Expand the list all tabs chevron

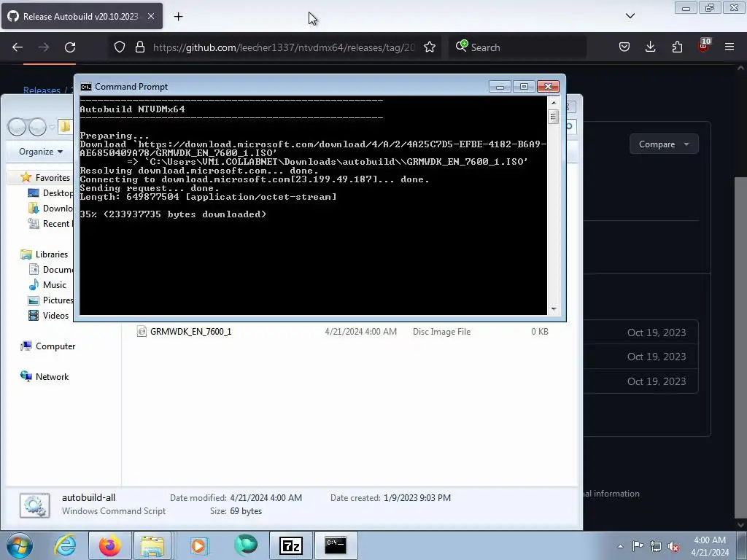(630, 16)
